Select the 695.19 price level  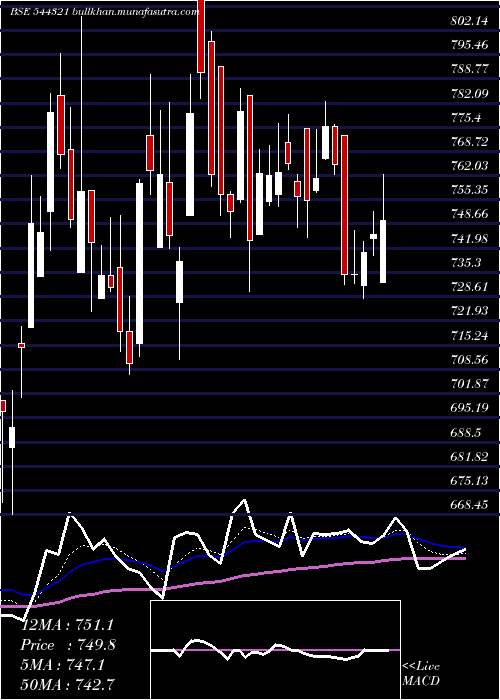[x=469, y=408]
